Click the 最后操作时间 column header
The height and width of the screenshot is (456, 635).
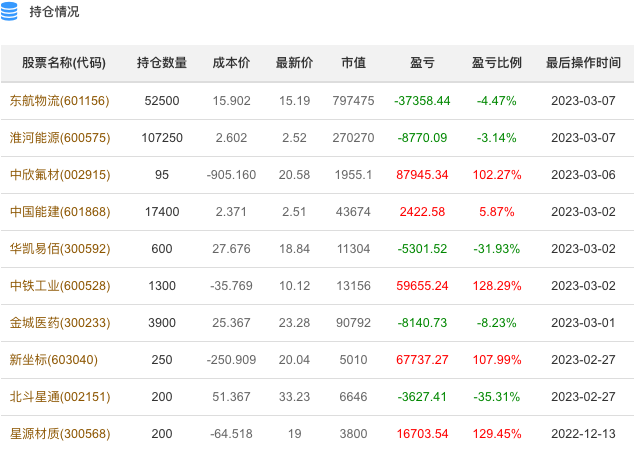583,63
